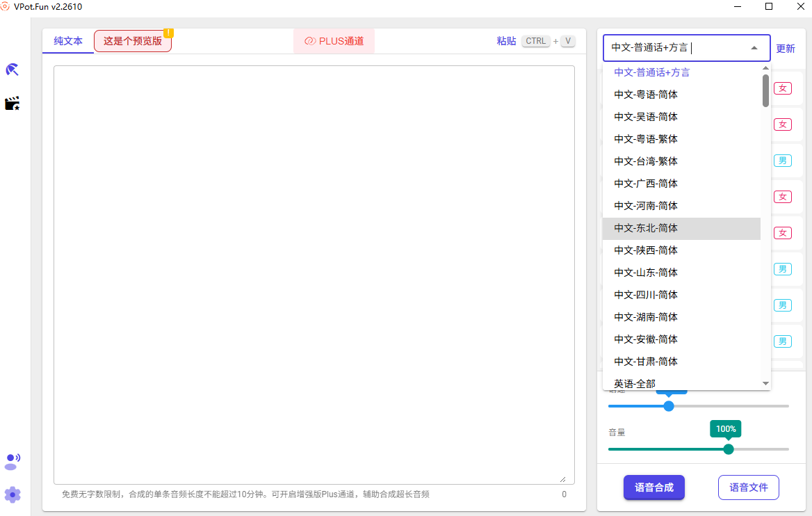Click the 音量 volume slider handle
The height and width of the screenshot is (516, 812).
(728, 449)
